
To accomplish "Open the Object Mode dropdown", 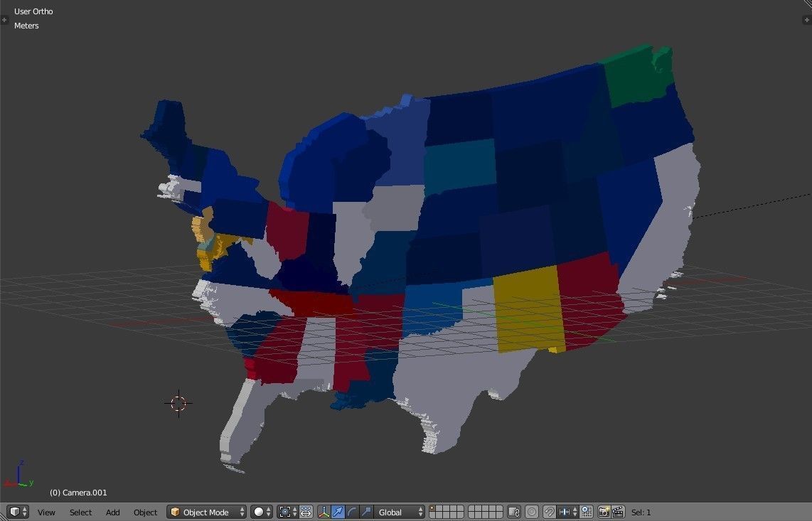I will click(206, 512).
